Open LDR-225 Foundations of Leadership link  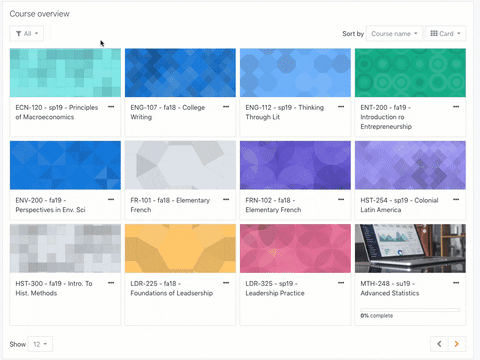(172, 288)
